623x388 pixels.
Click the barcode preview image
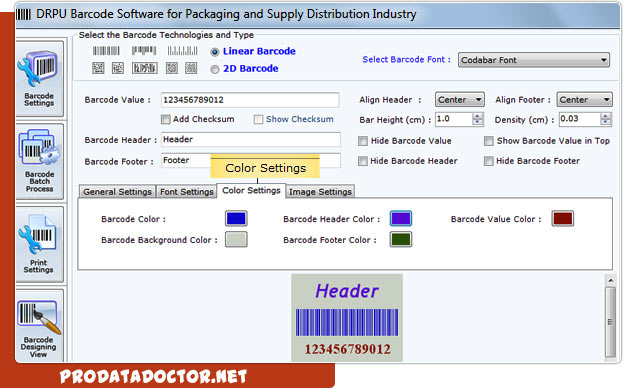coord(347,318)
